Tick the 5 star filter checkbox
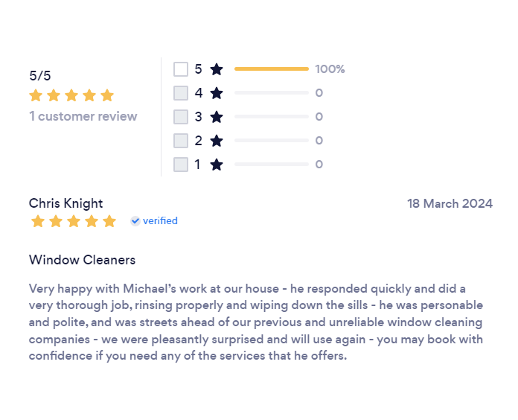The height and width of the screenshot is (420, 518). (181, 69)
